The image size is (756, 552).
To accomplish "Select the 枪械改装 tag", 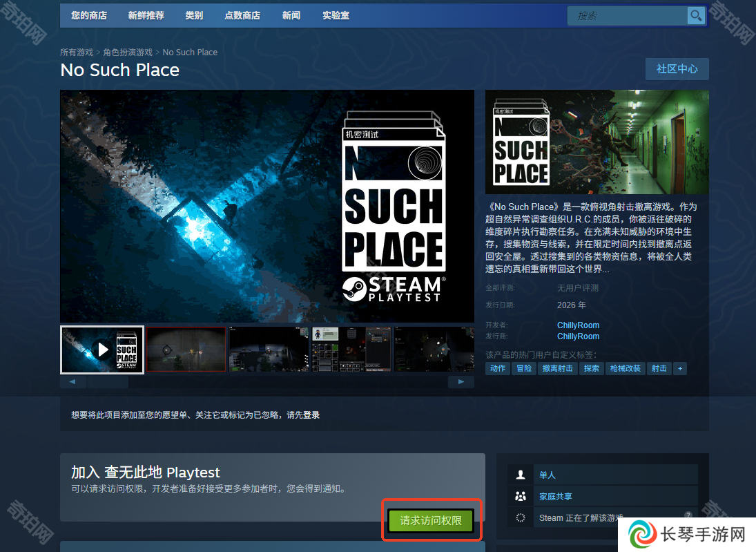I will click(625, 369).
